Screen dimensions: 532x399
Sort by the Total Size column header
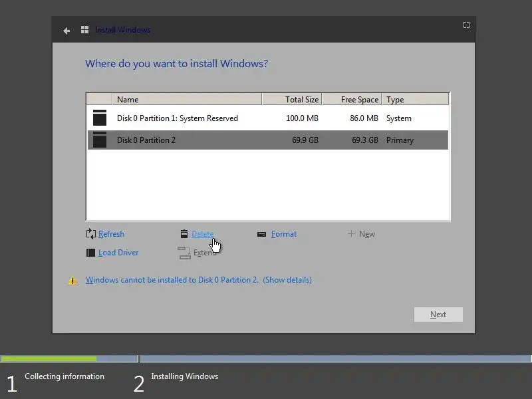coord(292,99)
